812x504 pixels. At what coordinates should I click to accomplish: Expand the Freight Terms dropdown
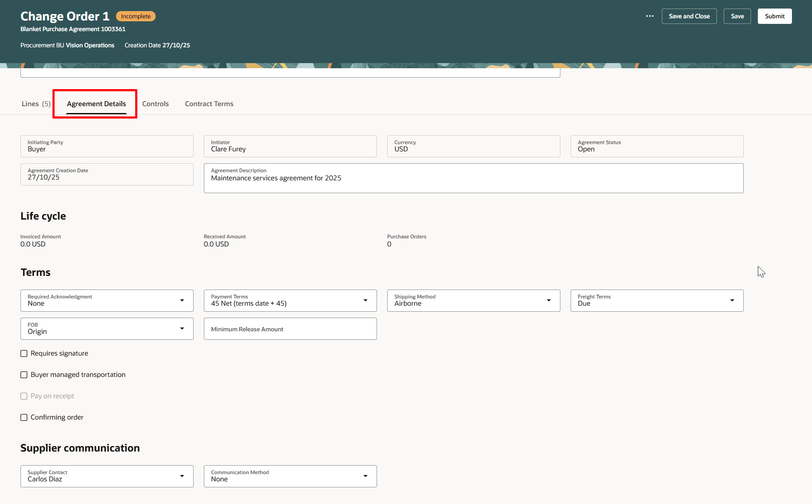[x=732, y=300]
